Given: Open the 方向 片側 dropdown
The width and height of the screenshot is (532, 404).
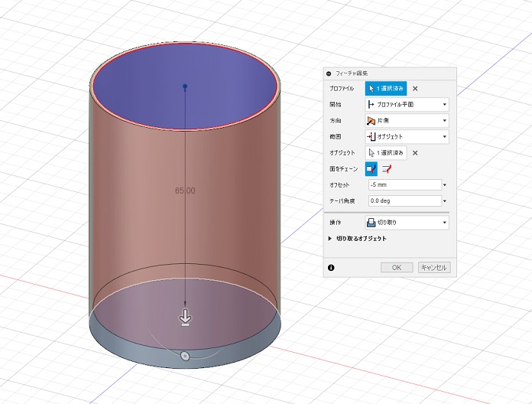Looking at the screenshot, I should (407, 121).
